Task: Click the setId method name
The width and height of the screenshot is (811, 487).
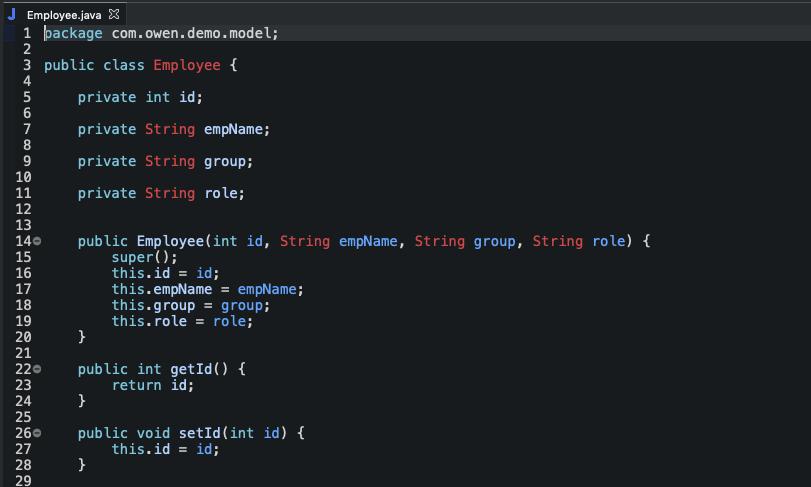Action: point(200,433)
